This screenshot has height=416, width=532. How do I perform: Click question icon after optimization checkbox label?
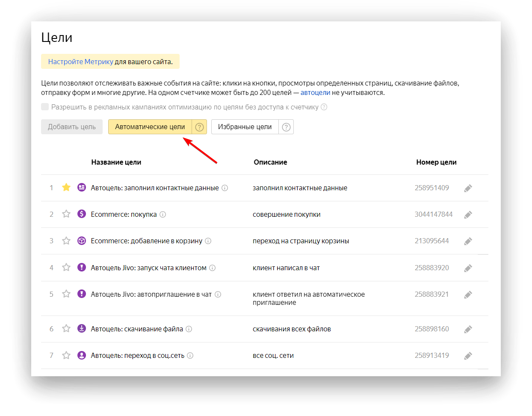324,107
